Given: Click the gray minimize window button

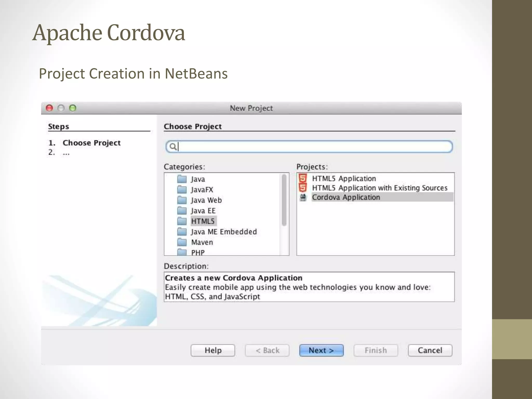Looking at the screenshot, I should (x=61, y=108).
